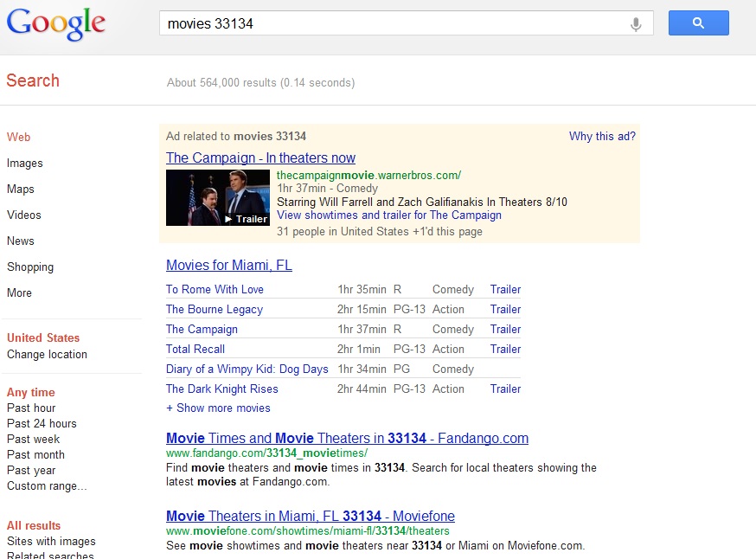The width and height of the screenshot is (756, 559).
Task: Click the All results filter heading
Action: pyautogui.click(x=34, y=526)
